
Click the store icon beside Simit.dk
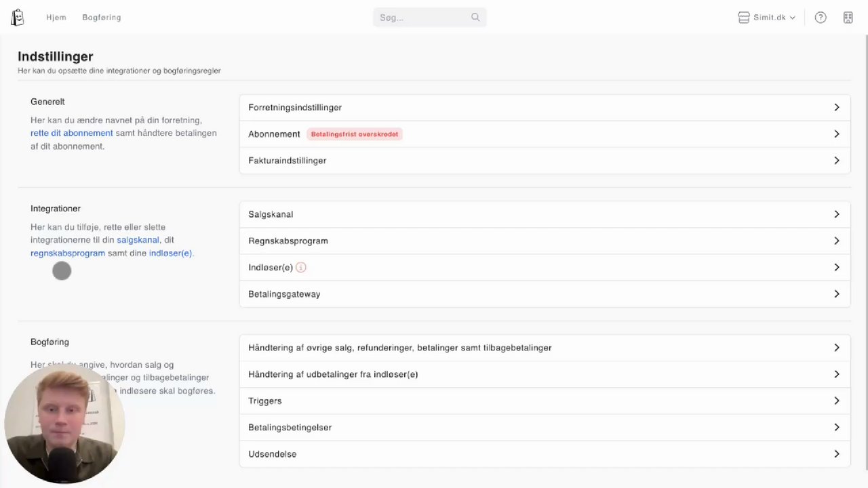point(744,18)
